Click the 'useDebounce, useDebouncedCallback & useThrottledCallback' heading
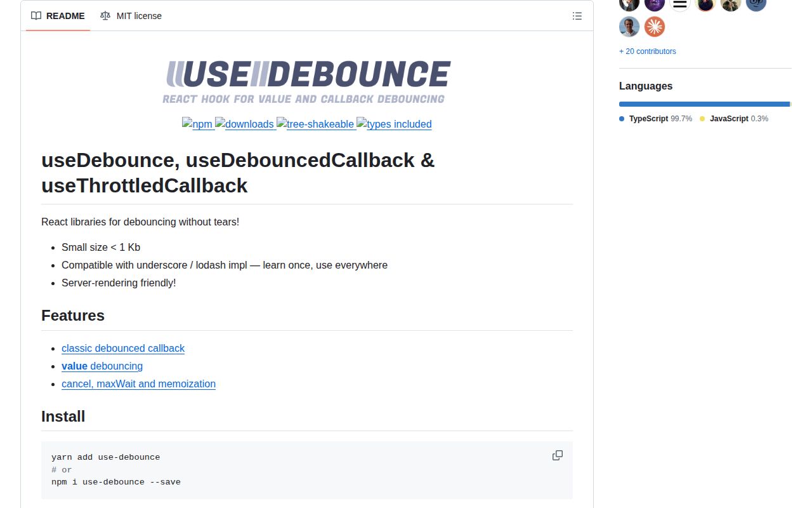 click(x=238, y=173)
